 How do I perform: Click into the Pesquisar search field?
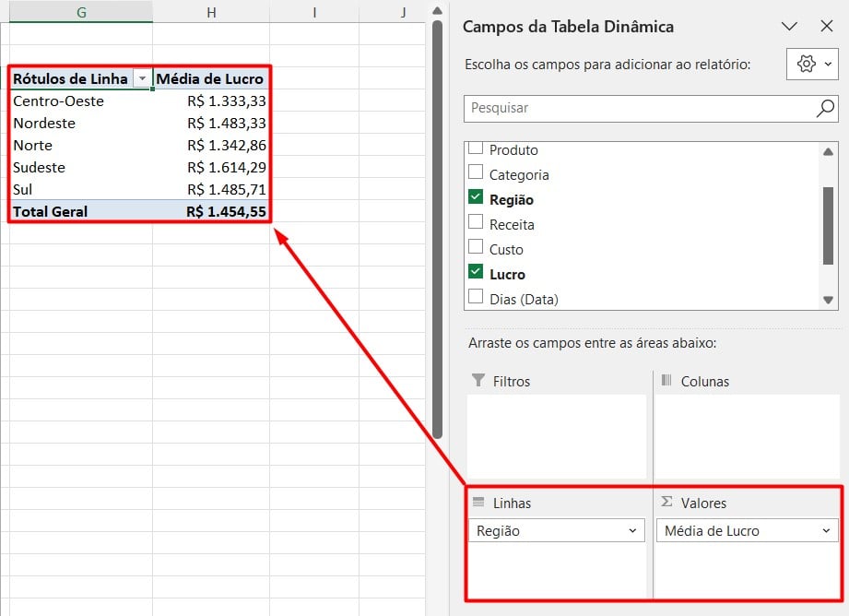coord(636,108)
